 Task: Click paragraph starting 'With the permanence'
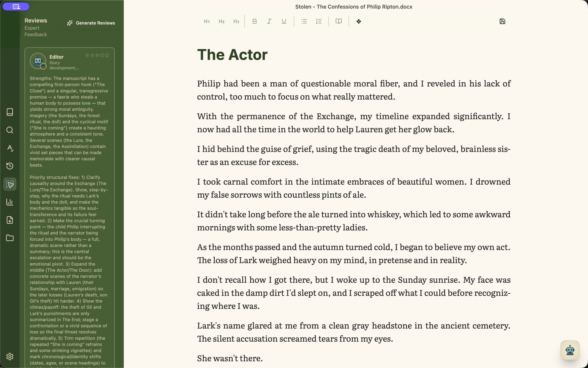point(354,123)
